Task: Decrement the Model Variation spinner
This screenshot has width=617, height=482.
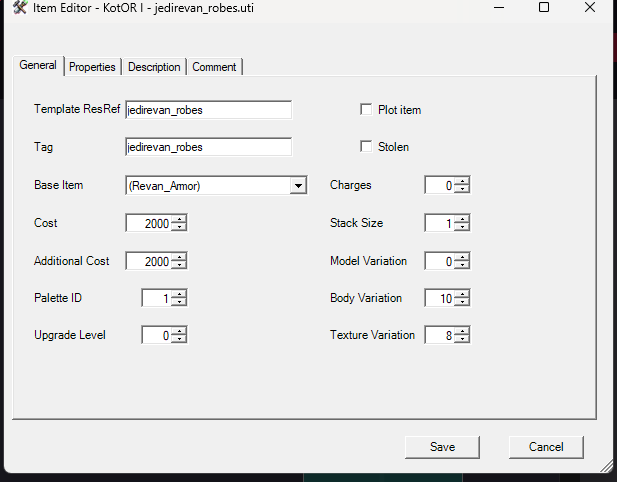Action: point(462,265)
